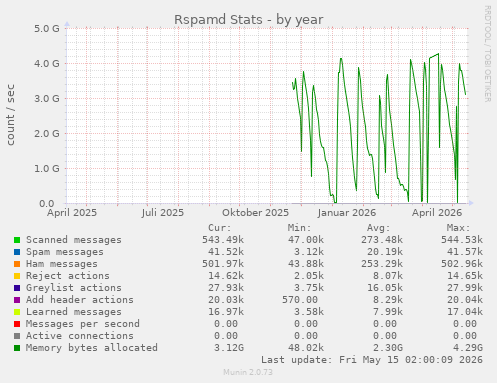
Task: Click Memory bytes allocated minimum value '48.02k'
Action: [x=306, y=348]
